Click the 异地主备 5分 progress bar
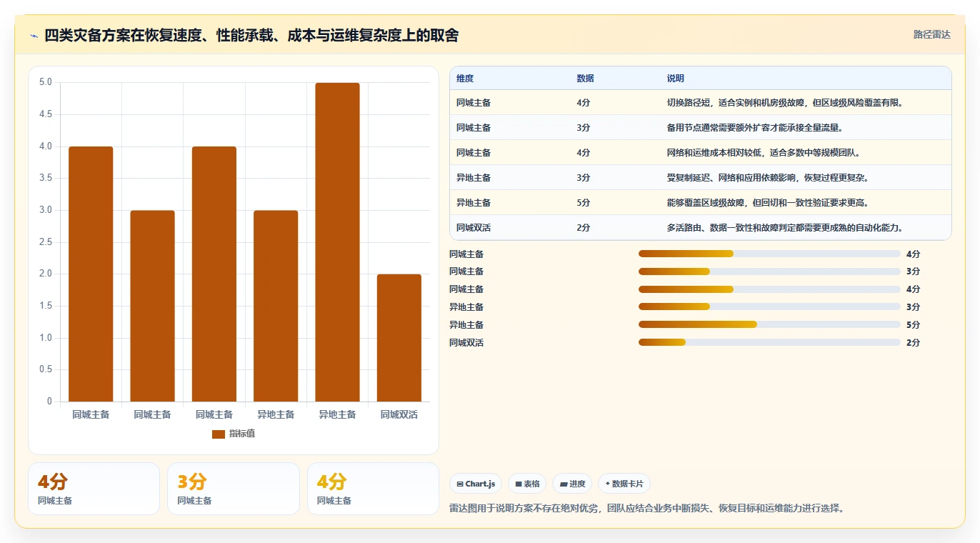 point(769,325)
